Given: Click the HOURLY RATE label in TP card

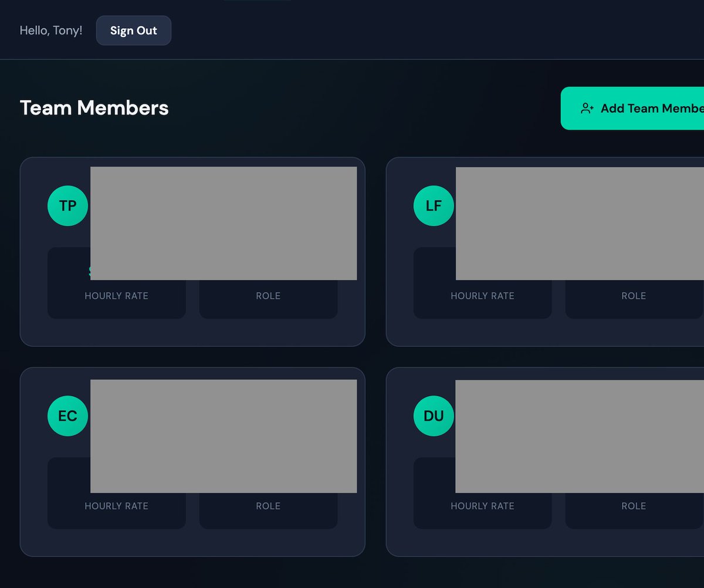Looking at the screenshot, I should coord(116,296).
